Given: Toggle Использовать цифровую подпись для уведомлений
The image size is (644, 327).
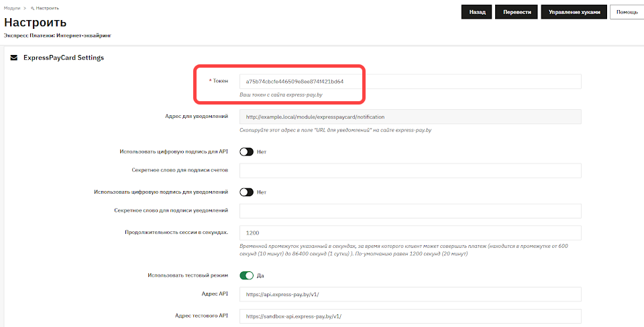Looking at the screenshot, I should click(247, 192).
